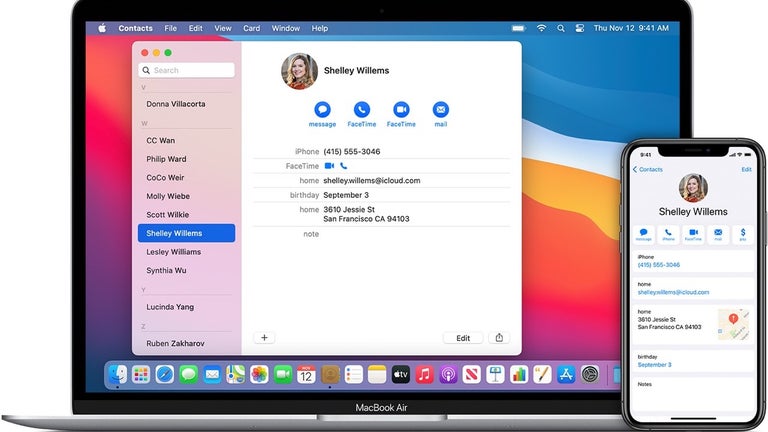
Task: Click the blue message icon for Shelley
Action: pos(322,110)
